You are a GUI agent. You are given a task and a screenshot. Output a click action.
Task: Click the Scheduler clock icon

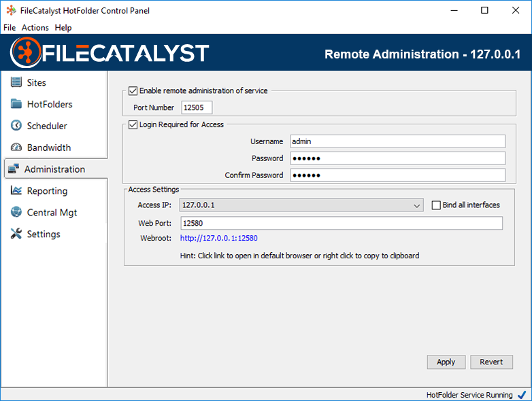[16, 126]
